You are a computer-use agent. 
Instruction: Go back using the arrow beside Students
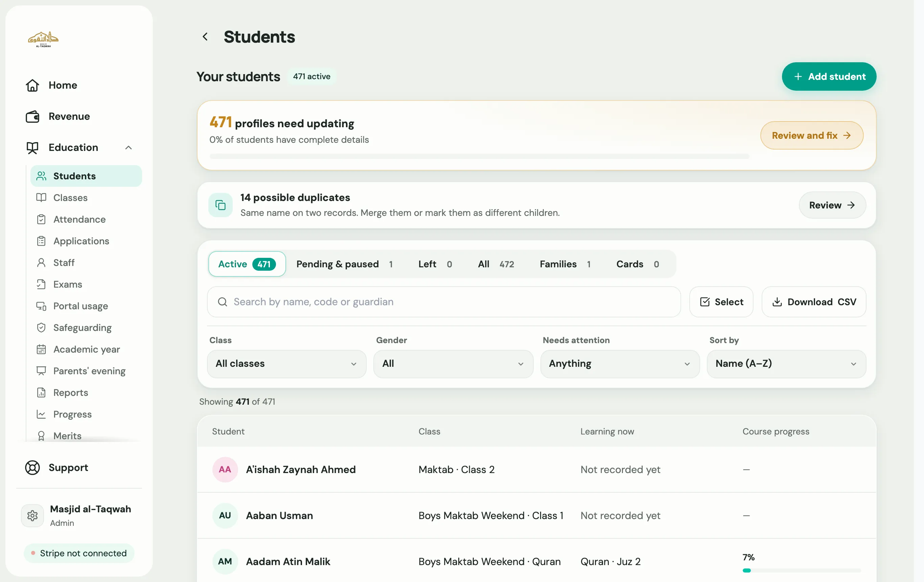[205, 37]
